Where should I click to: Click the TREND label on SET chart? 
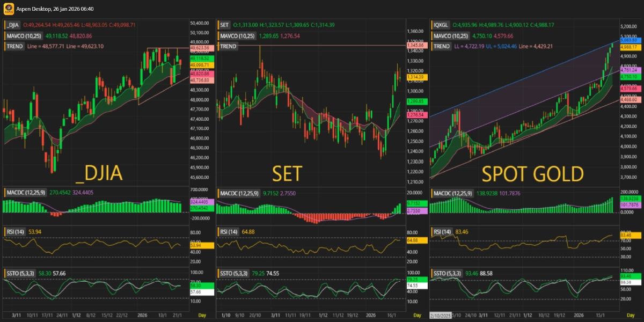point(228,47)
